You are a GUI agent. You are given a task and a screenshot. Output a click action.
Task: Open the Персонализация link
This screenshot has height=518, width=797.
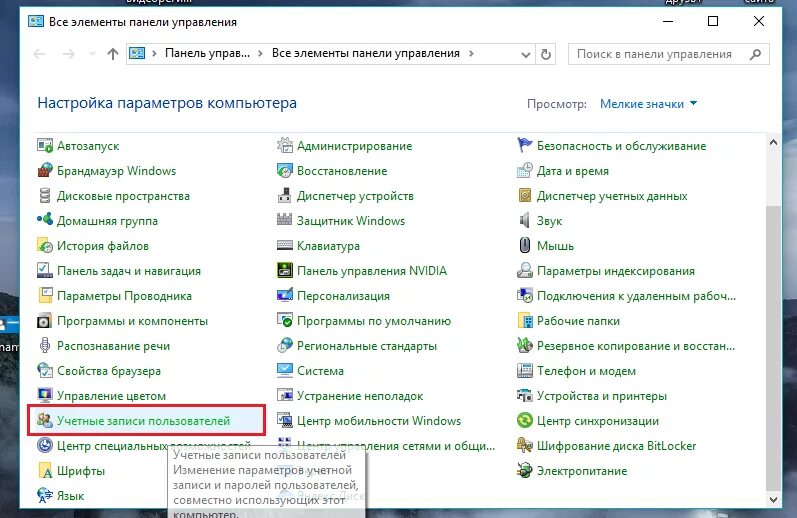pyautogui.click(x=343, y=296)
